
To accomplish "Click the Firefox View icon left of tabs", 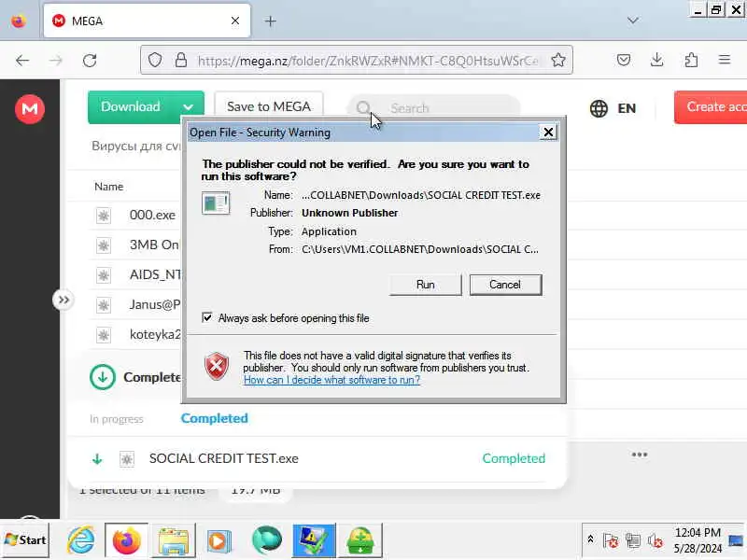I will [19, 21].
